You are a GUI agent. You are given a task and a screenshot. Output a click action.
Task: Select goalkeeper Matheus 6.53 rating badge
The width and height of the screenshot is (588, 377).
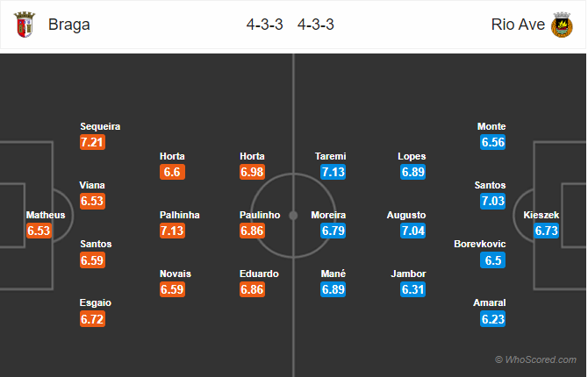coord(39,231)
